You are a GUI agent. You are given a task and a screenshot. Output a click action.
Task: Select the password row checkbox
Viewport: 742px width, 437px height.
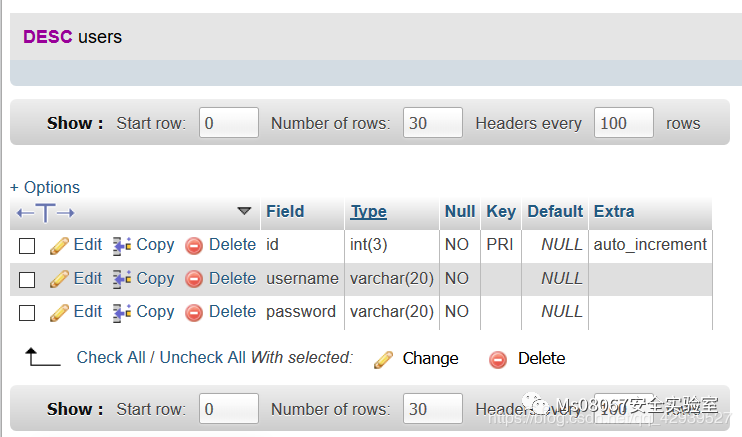tap(28, 312)
